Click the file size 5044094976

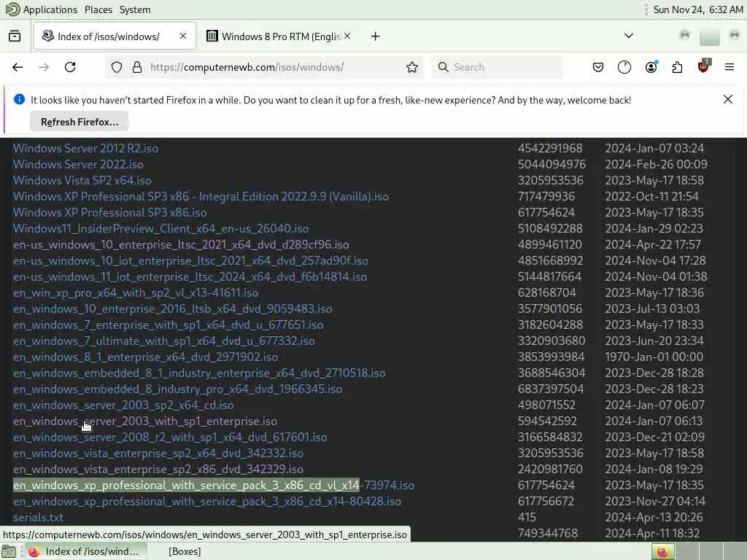click(x=551, y=164)
